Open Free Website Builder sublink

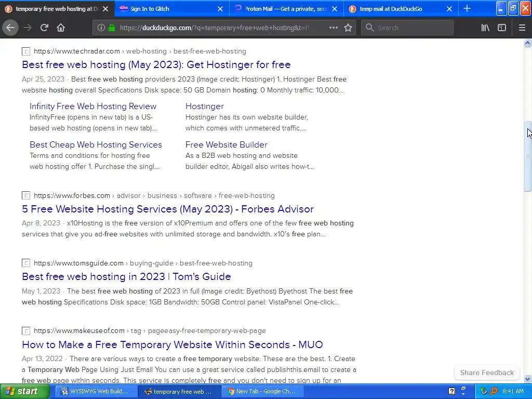[x=227, y=144]
